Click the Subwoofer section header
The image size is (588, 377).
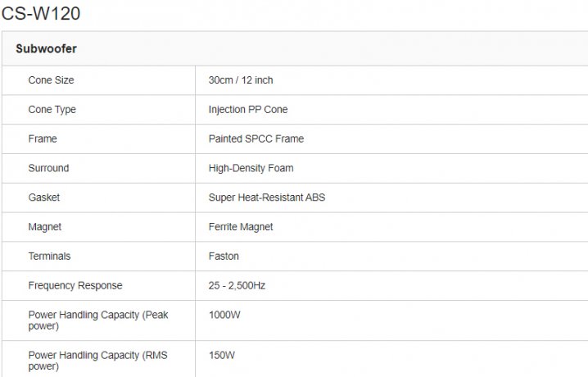coord(46,49)
